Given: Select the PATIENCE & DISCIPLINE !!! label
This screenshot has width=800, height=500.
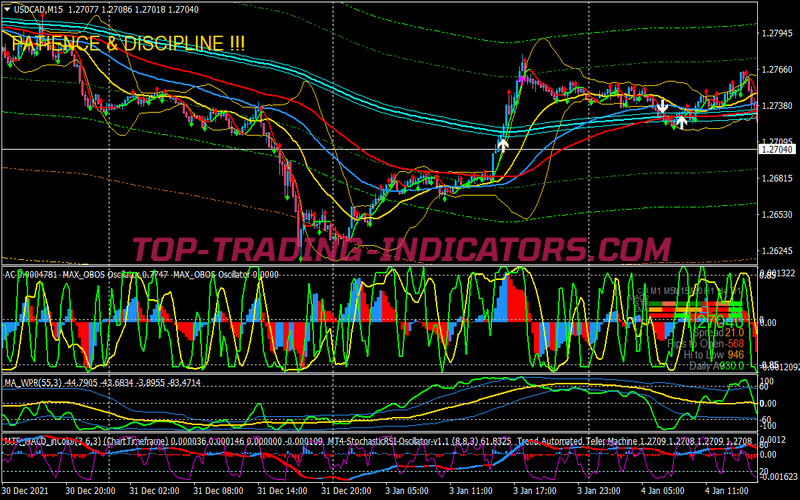Looking at the screenshot, I should tap(128, 43).
